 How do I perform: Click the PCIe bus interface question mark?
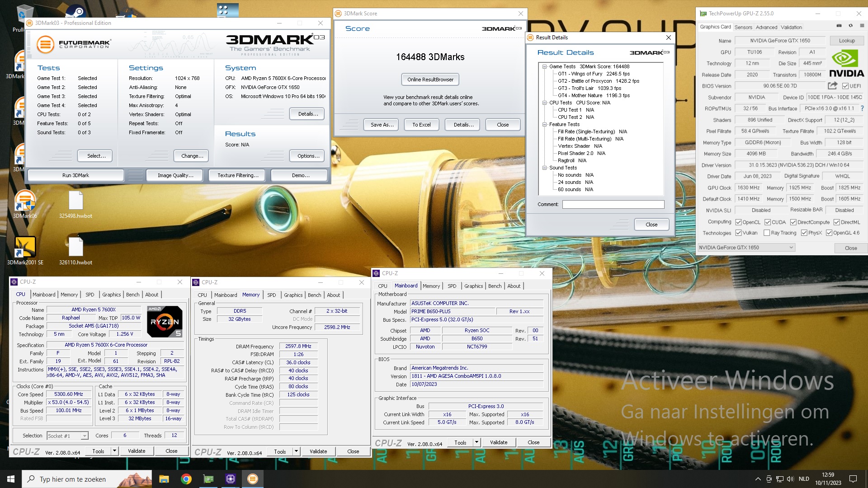(862, 108)
